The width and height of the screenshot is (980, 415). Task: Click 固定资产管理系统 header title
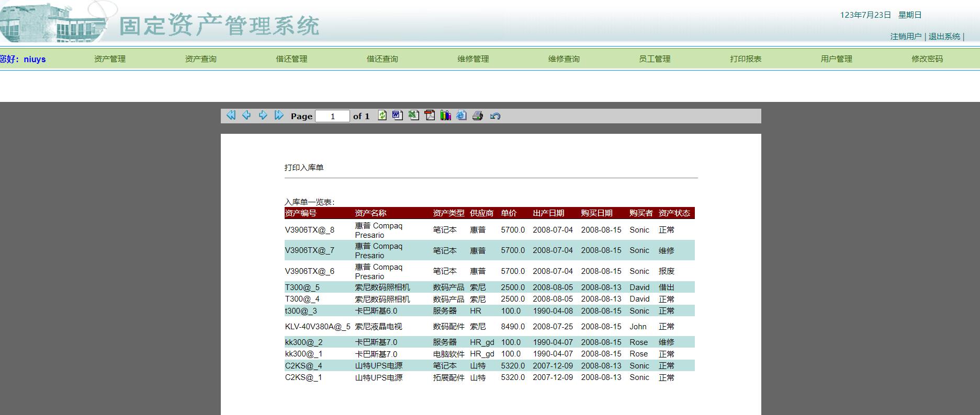(219, 26)
